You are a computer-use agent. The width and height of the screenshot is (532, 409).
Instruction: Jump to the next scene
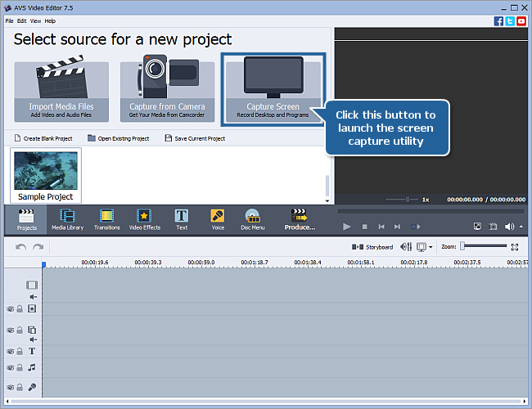coord(415,227)
